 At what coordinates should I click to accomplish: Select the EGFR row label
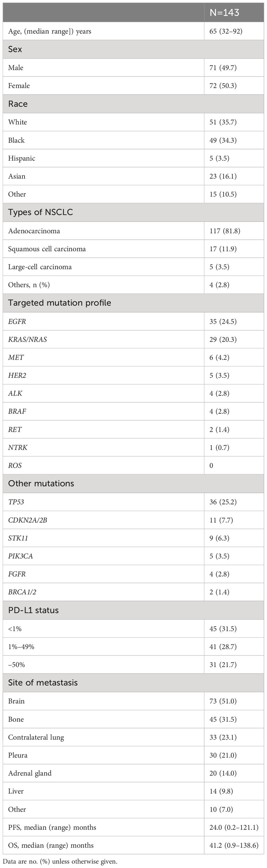(x=17, y=321)
